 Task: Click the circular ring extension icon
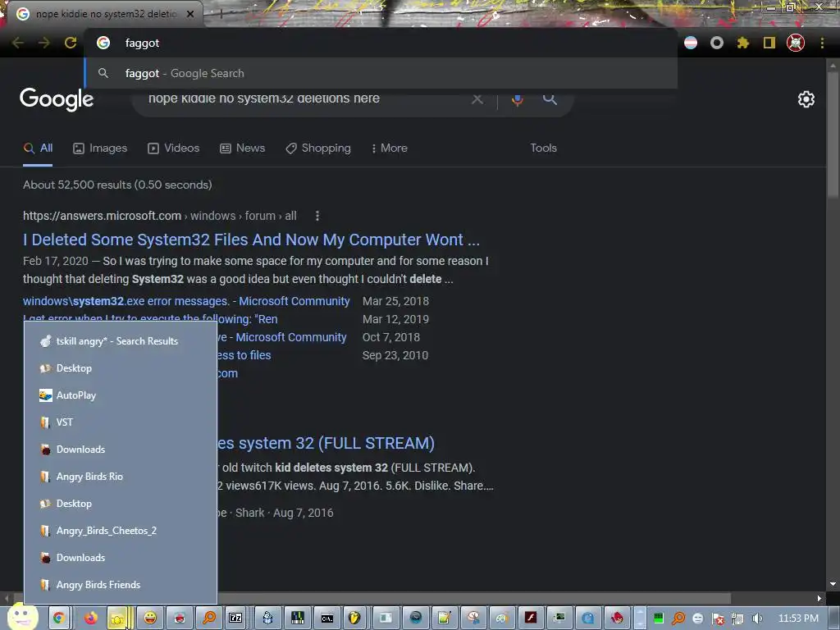[x=717, y=43]
